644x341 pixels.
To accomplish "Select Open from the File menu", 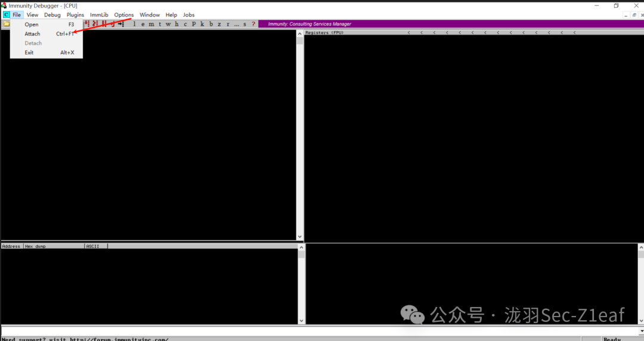I will pyautogui.click(x=47, y=24).
